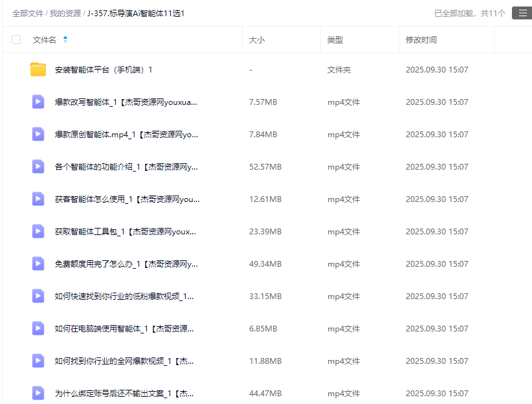Select the video icon for 各个智能体的功能介绍_1
This screenshot has height=404, width=532.
(38, 166)
